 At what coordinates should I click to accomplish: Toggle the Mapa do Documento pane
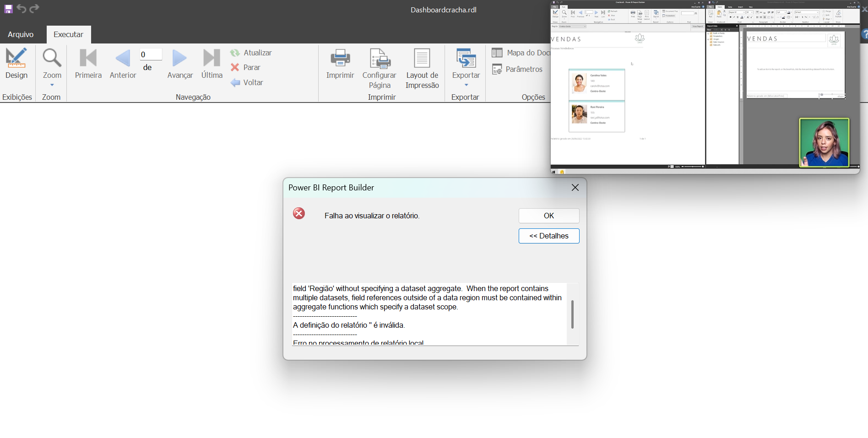[x=521, y=53]
